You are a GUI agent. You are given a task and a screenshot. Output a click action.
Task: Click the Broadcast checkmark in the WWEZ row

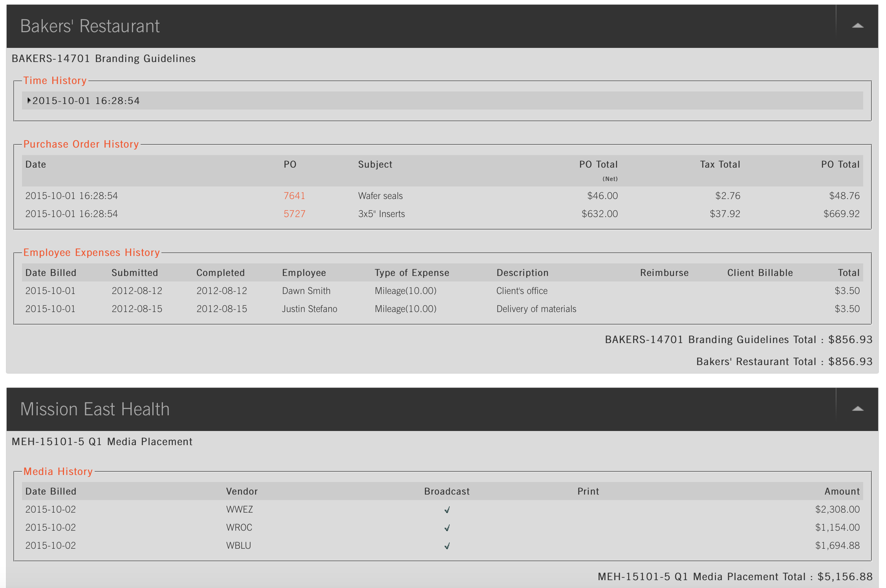click(x=447, y=510)
